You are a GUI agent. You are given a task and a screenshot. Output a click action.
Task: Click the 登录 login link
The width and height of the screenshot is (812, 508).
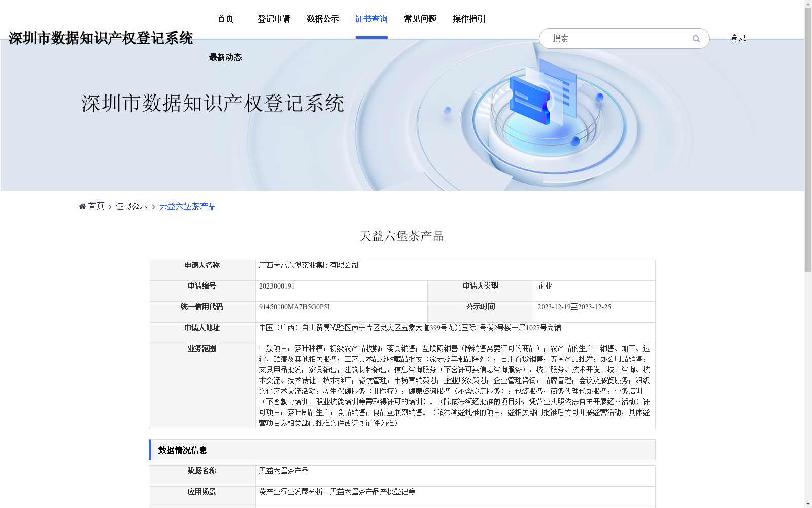coord(738,38)
